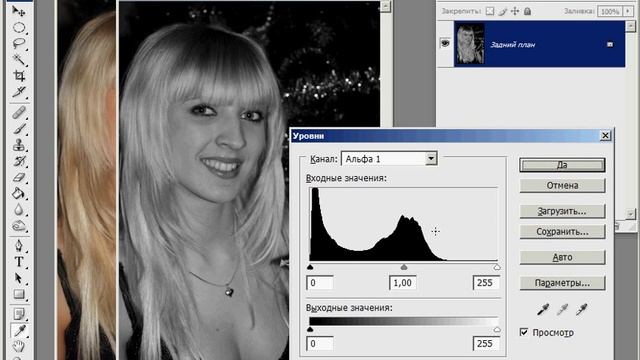
Task: Select the Healing Brush tool
Action: (19, 112)
